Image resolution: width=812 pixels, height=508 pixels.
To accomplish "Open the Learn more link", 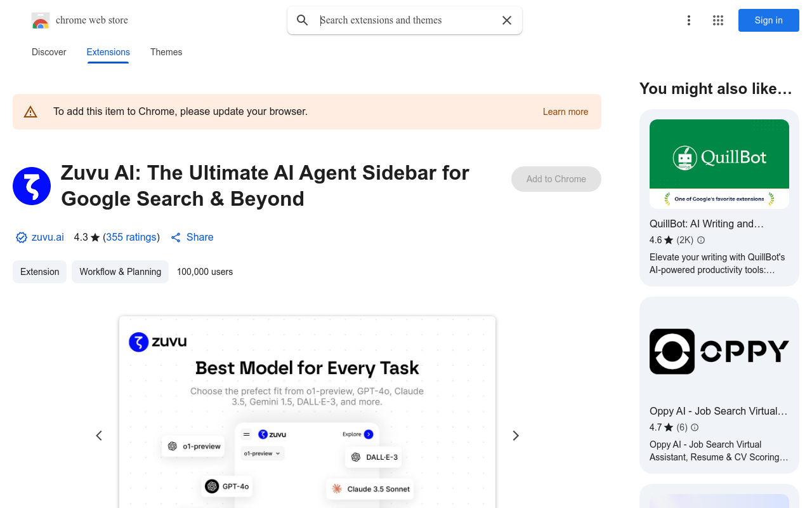I will click(x=566, y=112).
